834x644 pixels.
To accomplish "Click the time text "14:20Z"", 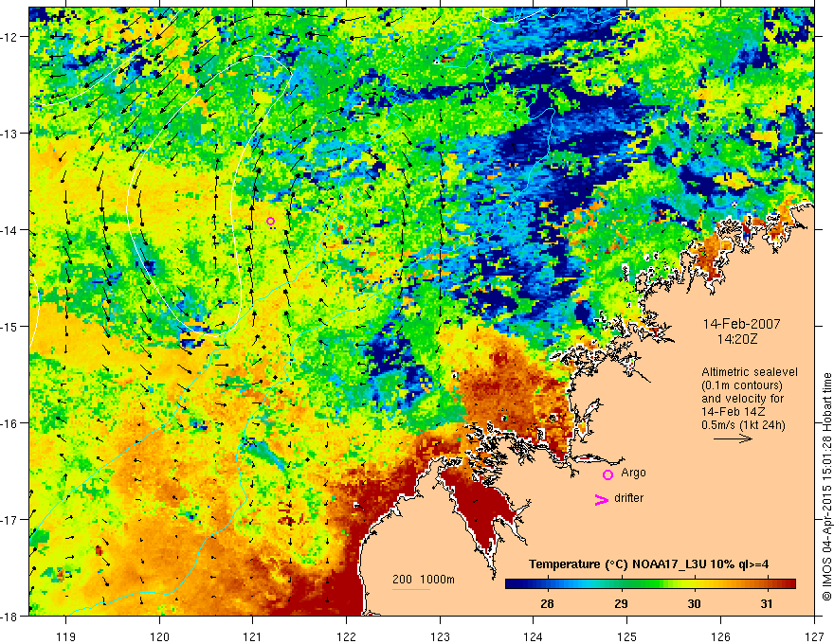I will pyautogui.click(x=736, y=338).
